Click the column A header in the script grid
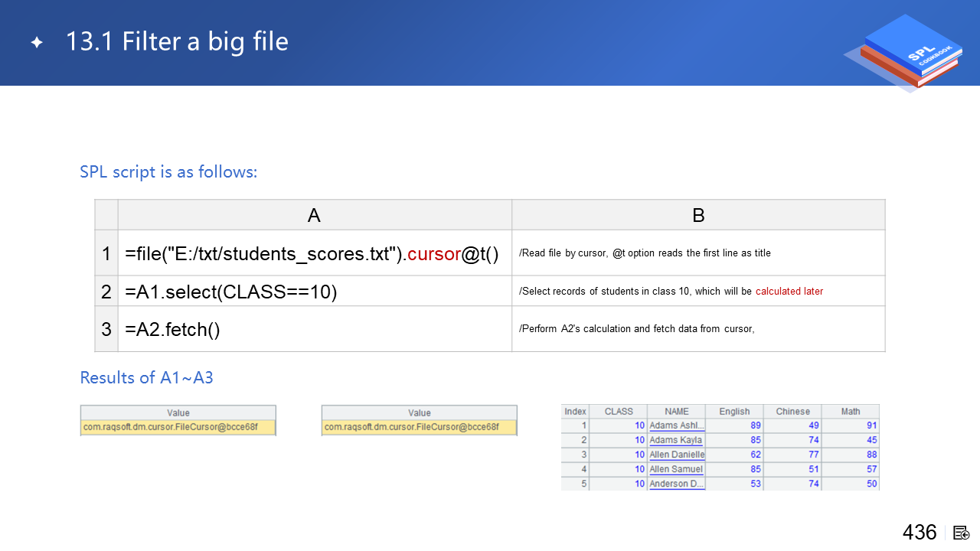The width and height of the screenshot is (980, 551). 314,215
